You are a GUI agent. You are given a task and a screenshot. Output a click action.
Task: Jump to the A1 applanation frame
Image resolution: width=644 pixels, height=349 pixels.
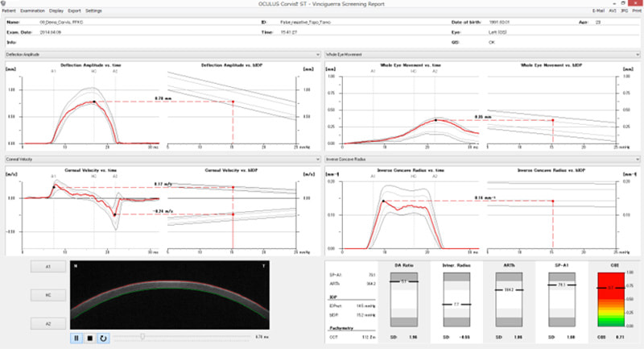click(x=48, y=267)
